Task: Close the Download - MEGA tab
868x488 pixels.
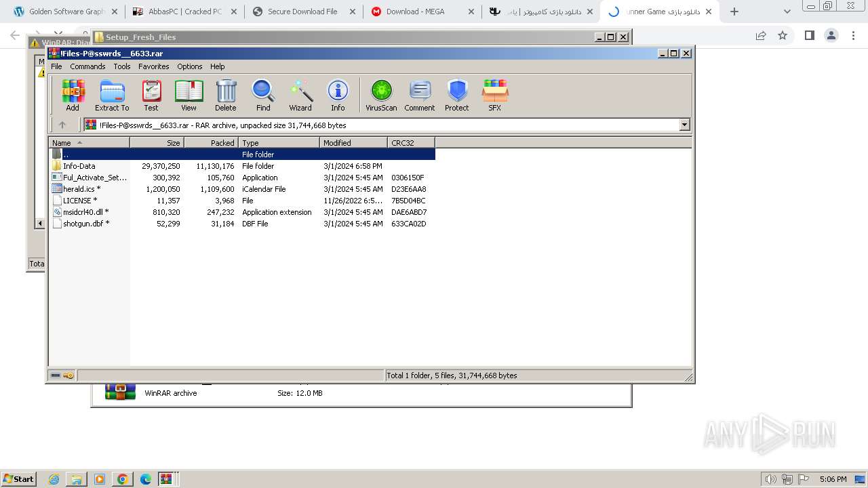Action: (471, 12)
